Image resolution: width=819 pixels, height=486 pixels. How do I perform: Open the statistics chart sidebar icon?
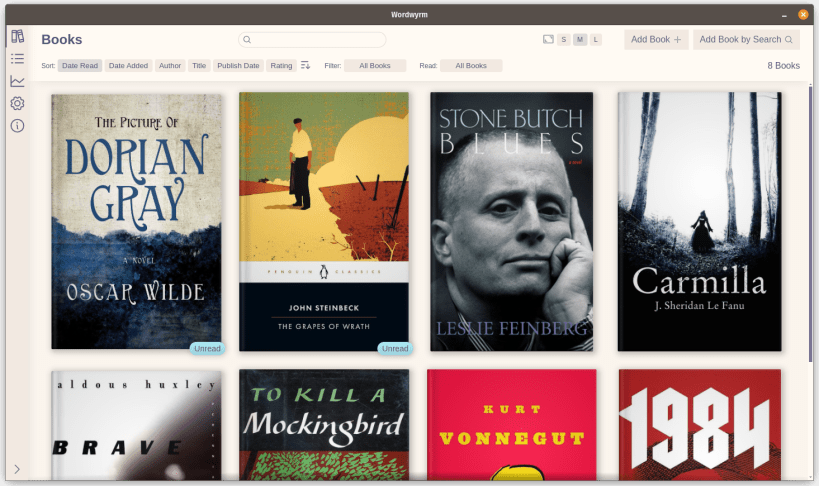pos(17,81)
